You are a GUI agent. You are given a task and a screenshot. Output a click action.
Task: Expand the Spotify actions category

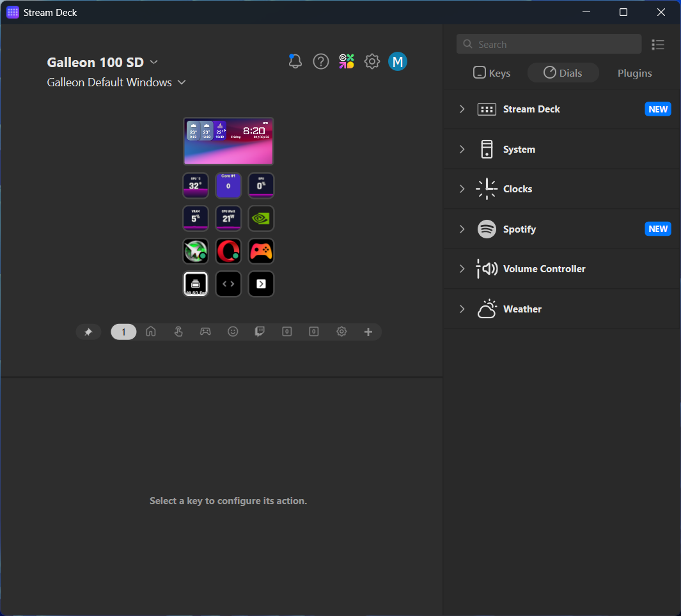pyautogui.click(x=462, y=229)
